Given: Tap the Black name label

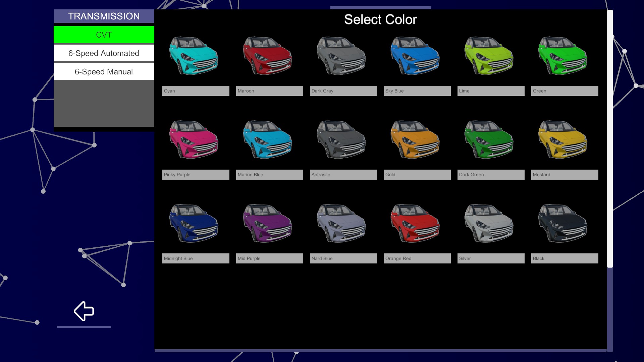Looking at the screenshot, I should (565, 258).
